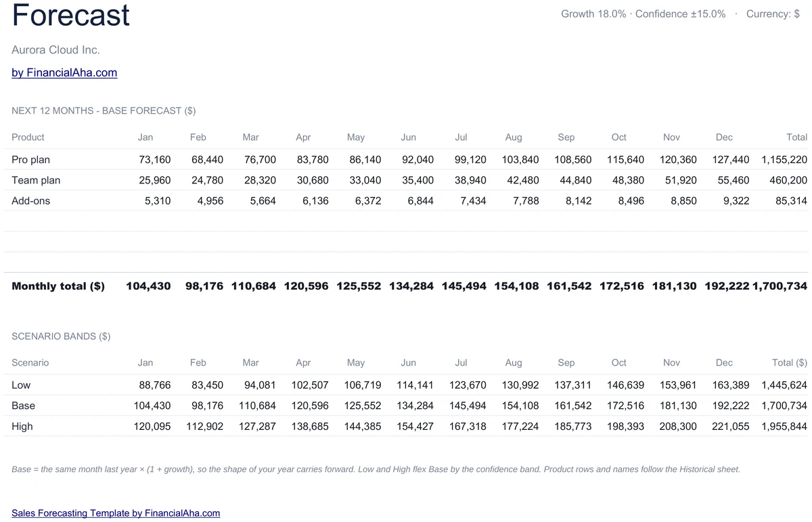
Task: Select monthly total Mar '110,684' in bold row
Action: [x=254, y=286]
